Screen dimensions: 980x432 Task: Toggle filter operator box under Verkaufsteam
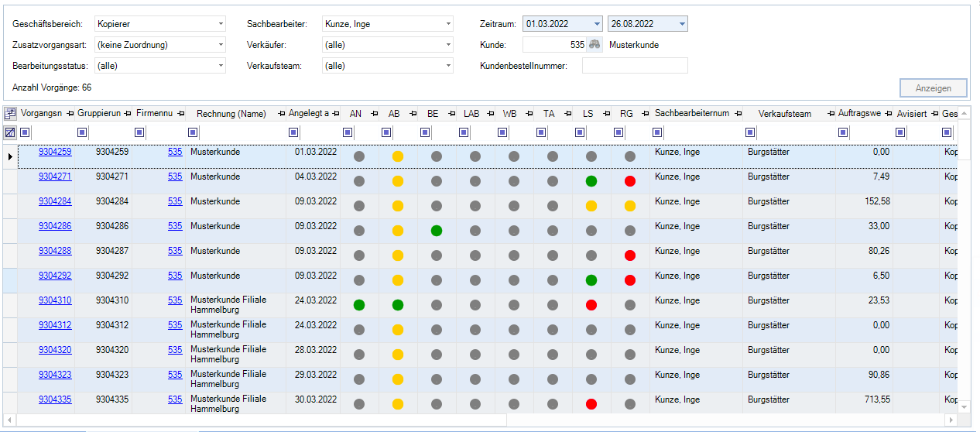tap(749, 132)
